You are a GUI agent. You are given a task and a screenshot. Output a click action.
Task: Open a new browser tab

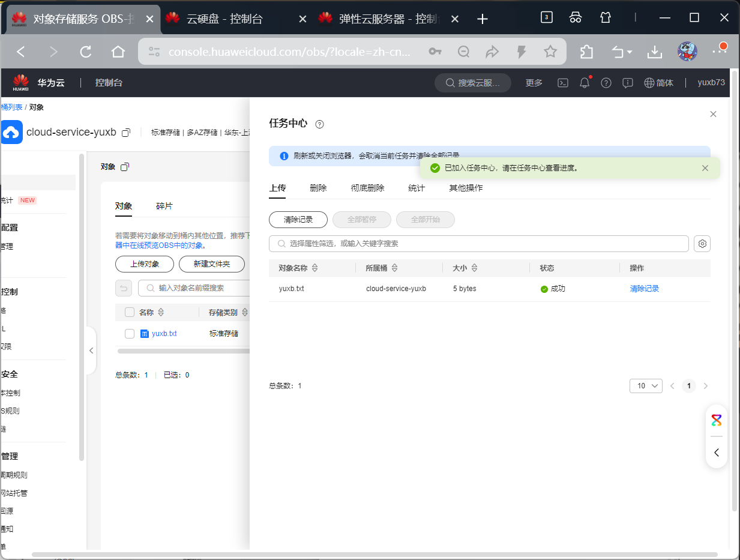[482, 19]
